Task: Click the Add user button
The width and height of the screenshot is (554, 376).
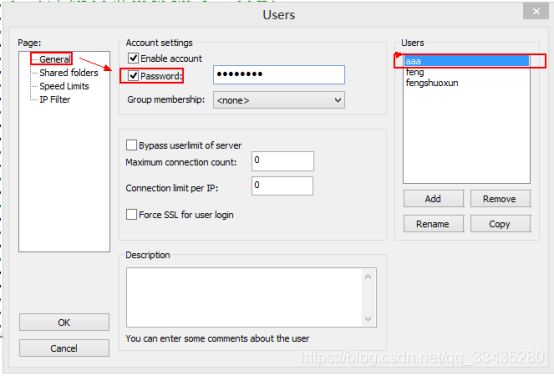Action: click(434, 199)
